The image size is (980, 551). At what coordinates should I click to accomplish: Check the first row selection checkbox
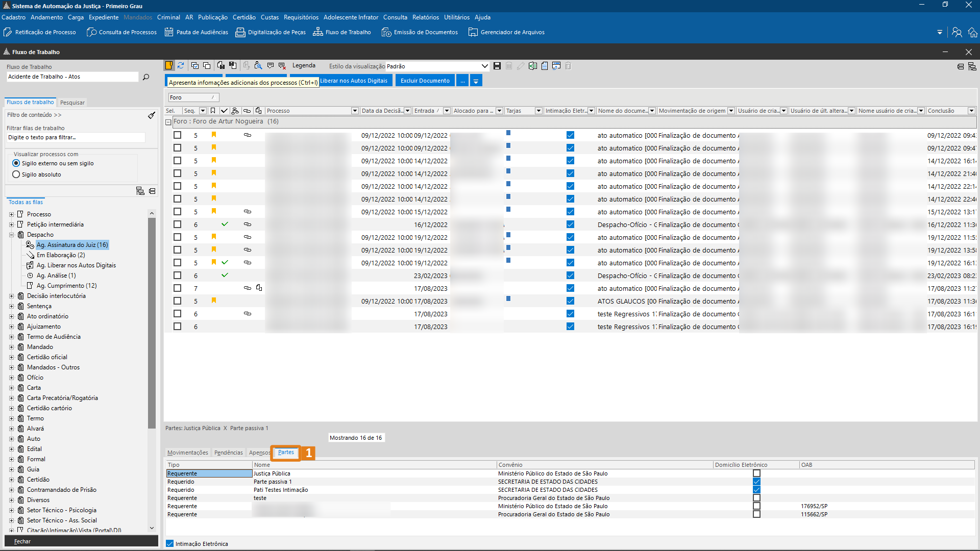[177, 135]
